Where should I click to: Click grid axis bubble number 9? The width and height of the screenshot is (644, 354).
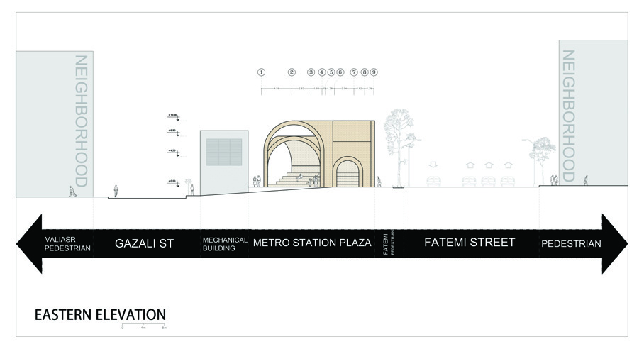point(373,72)
